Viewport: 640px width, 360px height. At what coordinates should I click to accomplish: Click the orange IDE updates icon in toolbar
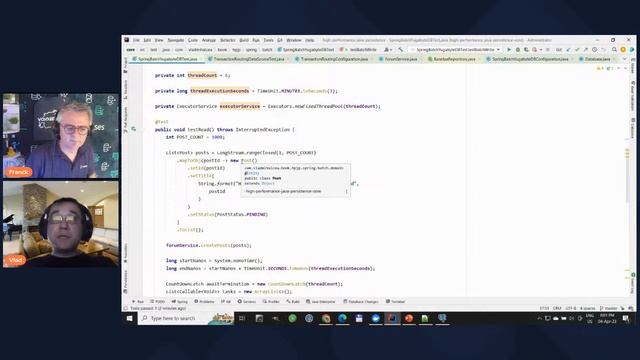(x=623, y=49)
